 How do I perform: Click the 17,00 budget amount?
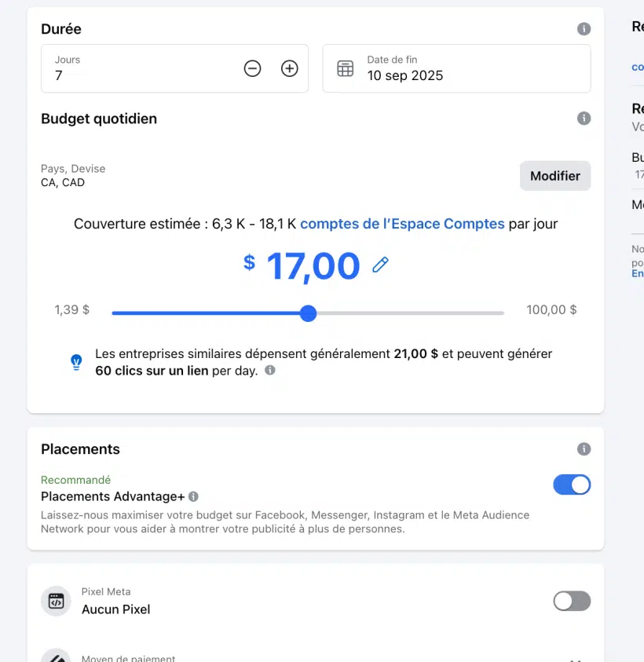[x=313, y=266]
